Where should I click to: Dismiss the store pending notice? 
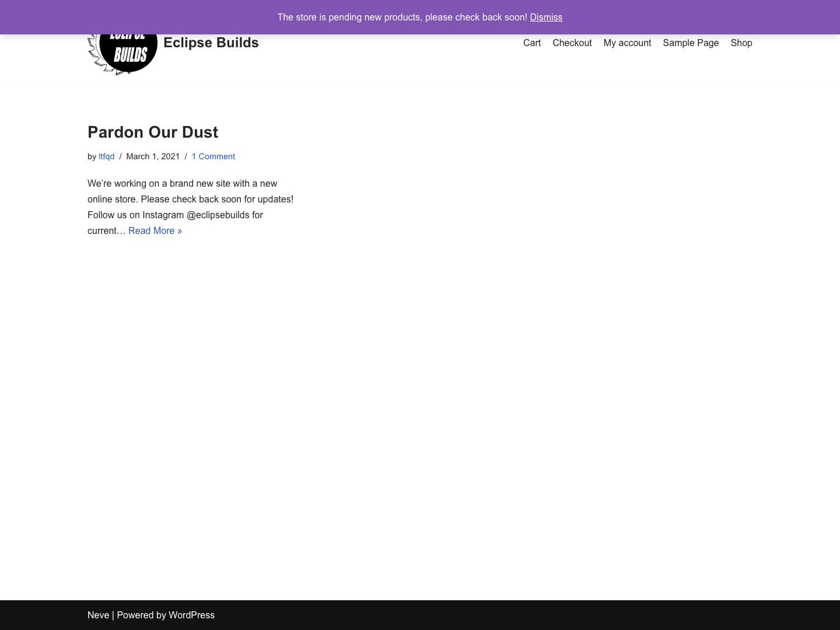[x=545, y=17]
